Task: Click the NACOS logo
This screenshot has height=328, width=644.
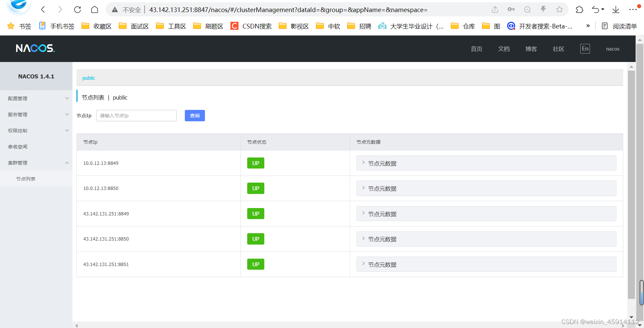Action: [x=35, y=49]
